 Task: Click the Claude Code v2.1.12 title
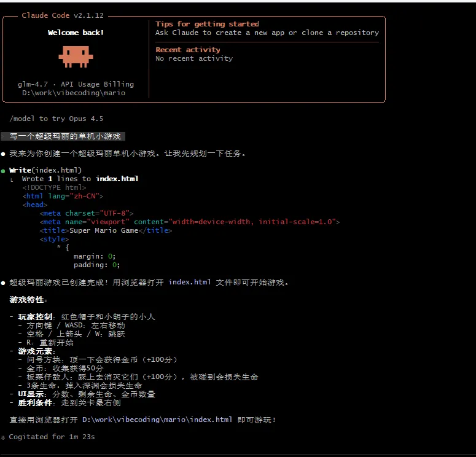tap(63, 15)
